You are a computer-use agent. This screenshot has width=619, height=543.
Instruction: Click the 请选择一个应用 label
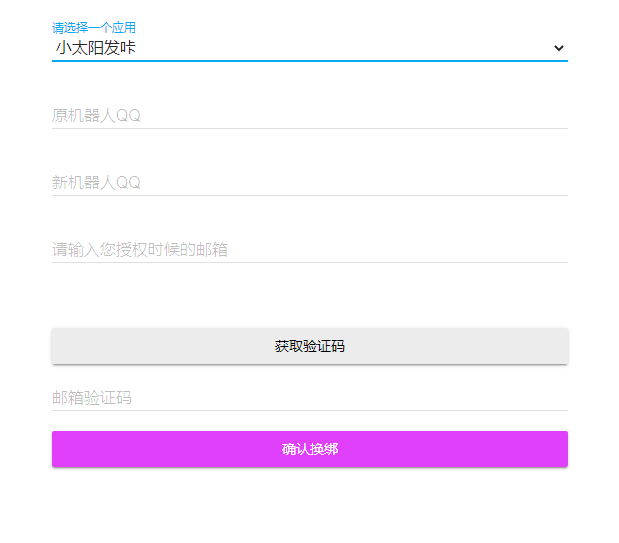tap(94, 27)
